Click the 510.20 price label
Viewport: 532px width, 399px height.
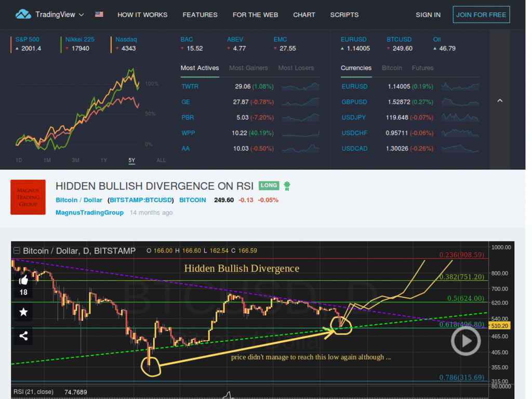pyautogui.click(x=499, y=326)
